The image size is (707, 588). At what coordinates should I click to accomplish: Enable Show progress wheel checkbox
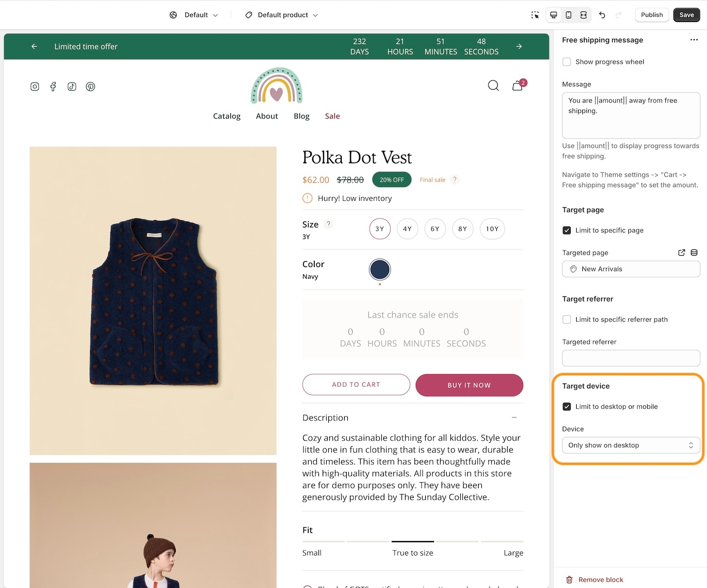[567, 62]
